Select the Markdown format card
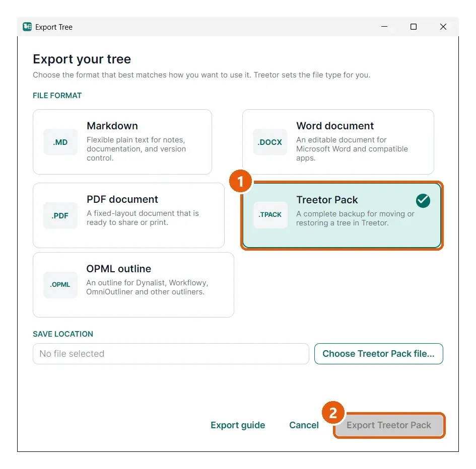 click(122, 142)
